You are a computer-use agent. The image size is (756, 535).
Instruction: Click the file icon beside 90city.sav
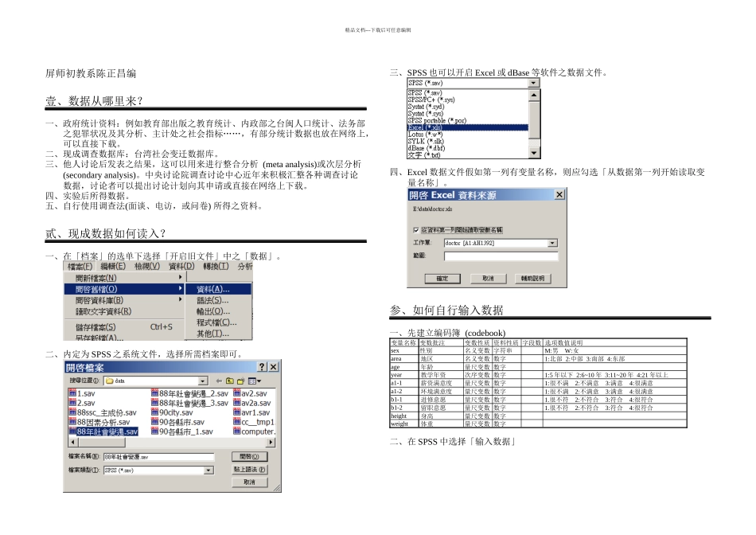tap(154, 412)
